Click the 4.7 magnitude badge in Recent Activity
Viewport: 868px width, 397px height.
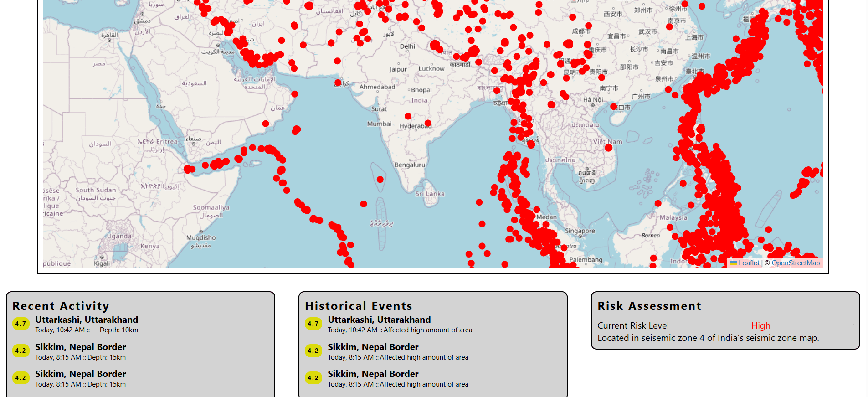point(21,324)
